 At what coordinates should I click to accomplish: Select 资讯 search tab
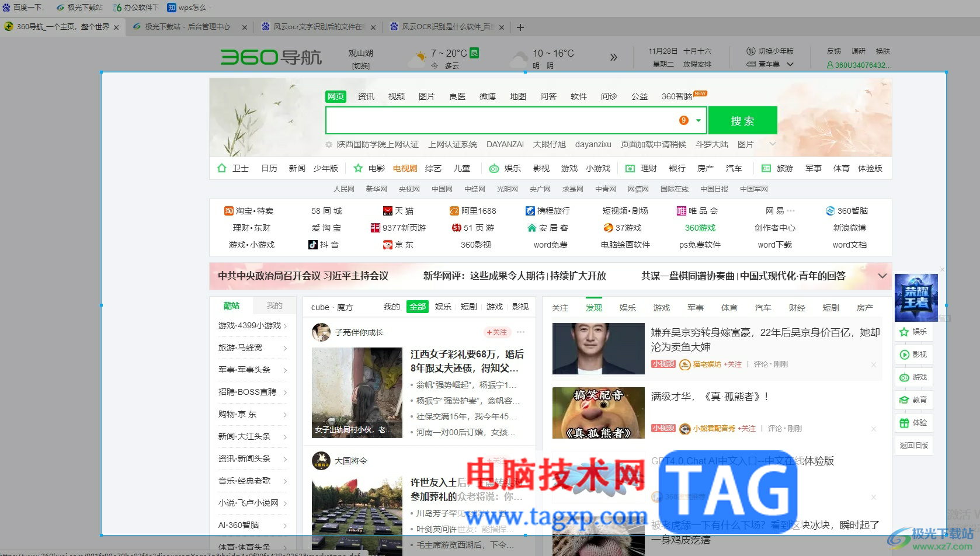(x=366, y=96)
